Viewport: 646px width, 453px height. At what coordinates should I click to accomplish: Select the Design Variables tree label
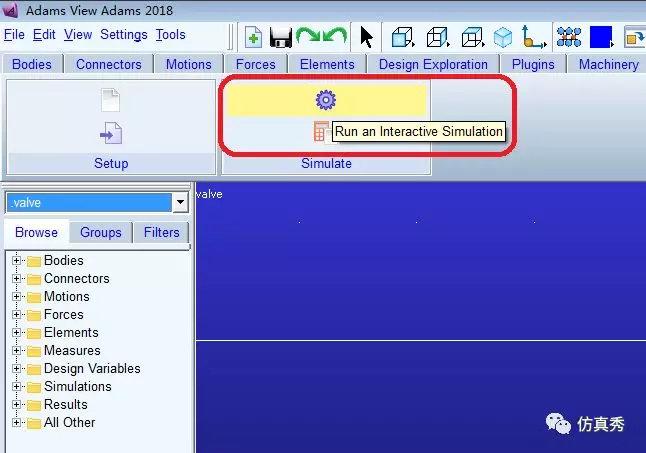coord(92,369)
